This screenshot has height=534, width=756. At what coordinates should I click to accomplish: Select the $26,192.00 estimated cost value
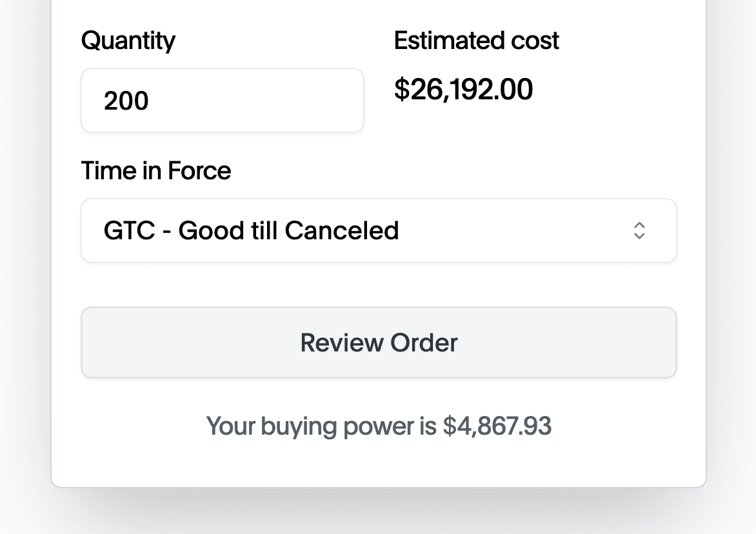pos(463,90)
